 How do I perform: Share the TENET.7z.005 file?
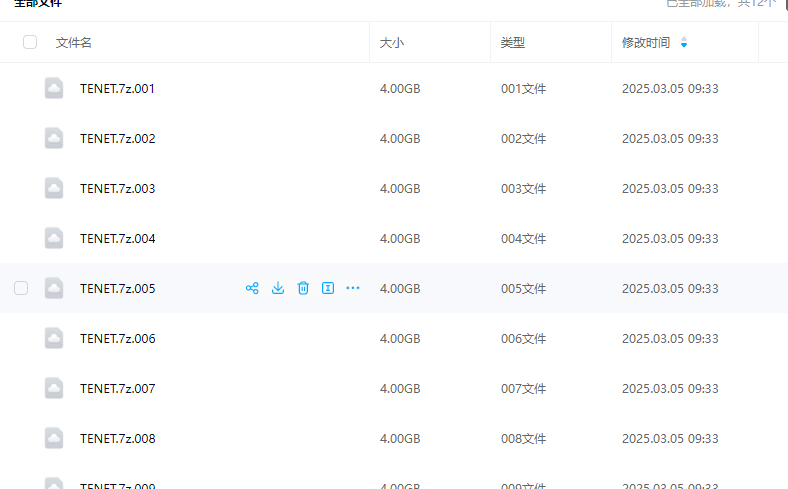click(x=252, y=288)
